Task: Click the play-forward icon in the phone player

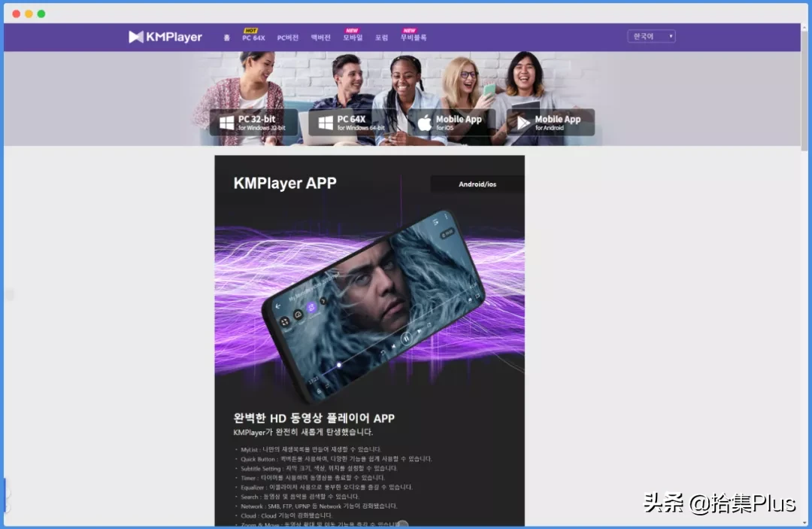Action: [419, 331]
